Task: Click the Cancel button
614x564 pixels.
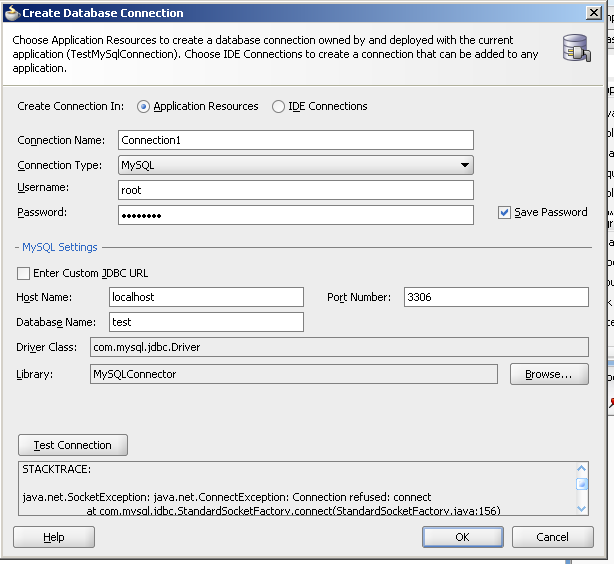Action: pos(552,537)
